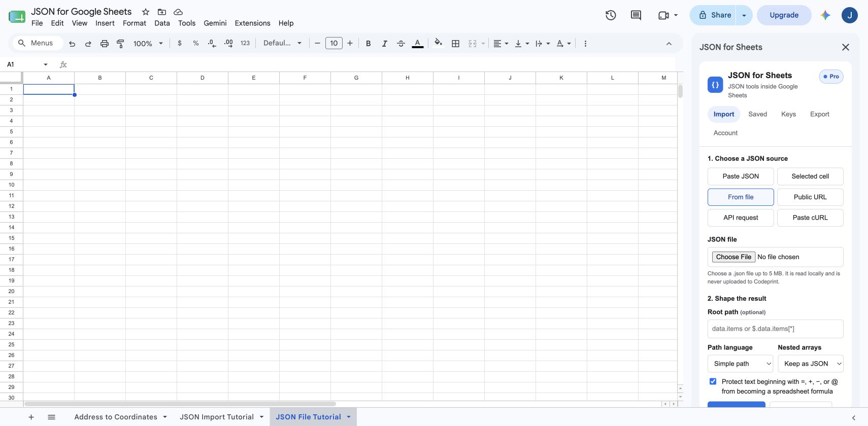Open the Insert menu

pyautogui.click(x=105, y=23)
